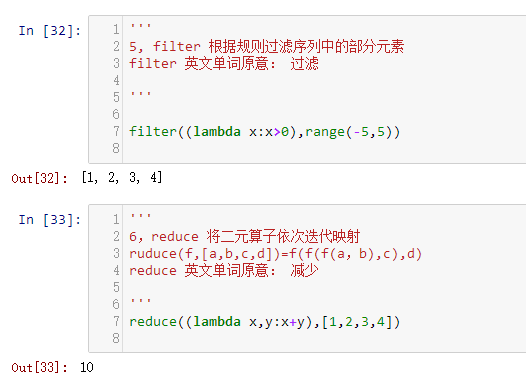Click the comment line starting '5, filter'
This screenshot has width=526, height=385.
coord(267,46)
